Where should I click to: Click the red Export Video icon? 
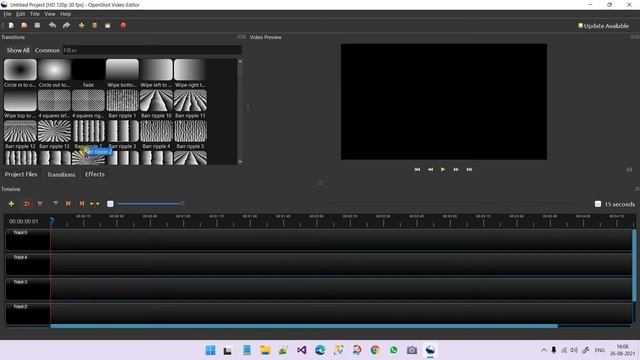tap(123, 25)
